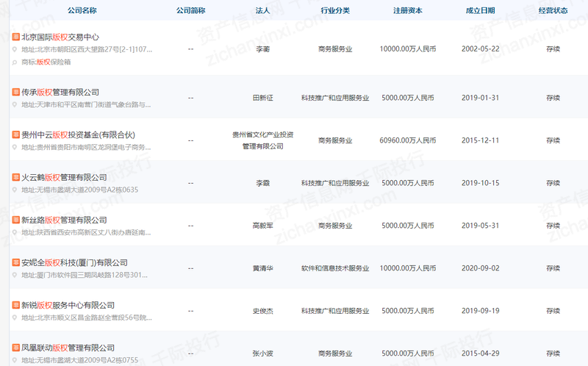The width and height of the screenshot is (588, 366).
Task: Click legal representative 史俊杰
Action: [263, 311]
